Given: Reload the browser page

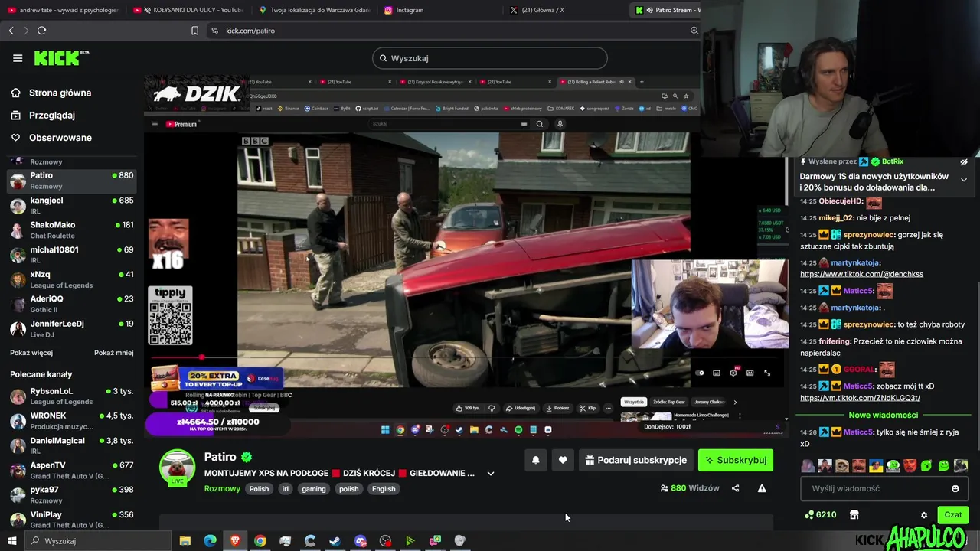Looking at the screenshot, I should coord(41,31).
